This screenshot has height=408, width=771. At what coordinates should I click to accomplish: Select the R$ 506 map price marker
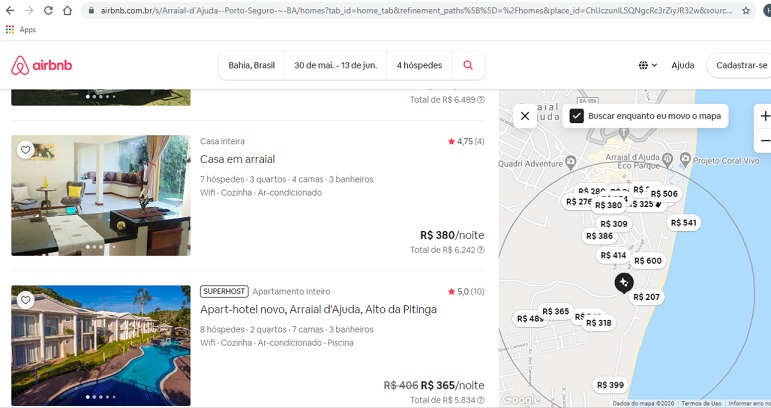(x=664, y=194)
